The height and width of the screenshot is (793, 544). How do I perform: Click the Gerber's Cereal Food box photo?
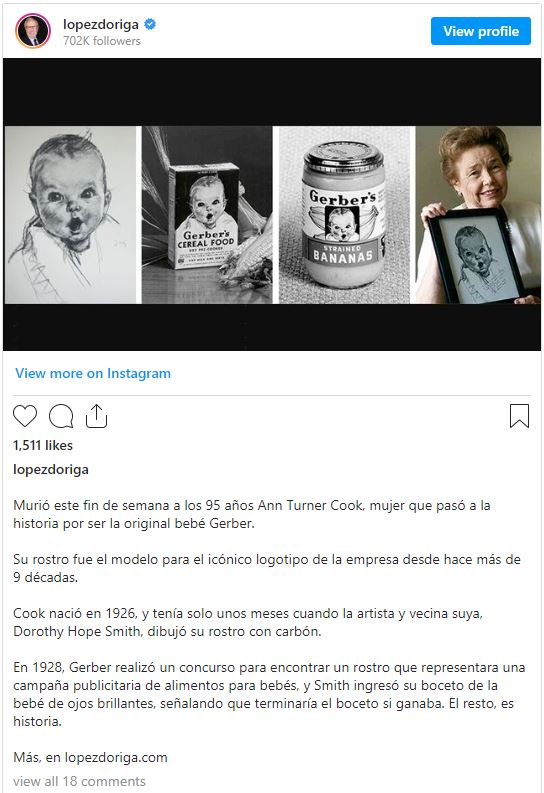[207, 215]
